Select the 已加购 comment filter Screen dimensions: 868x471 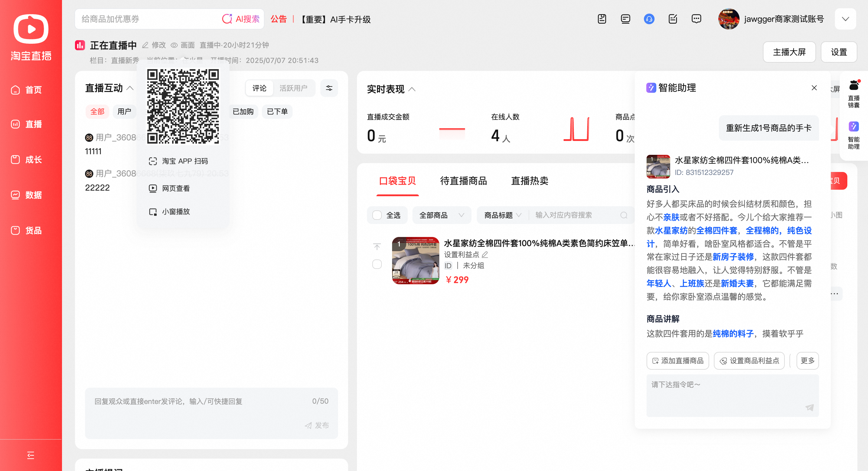pyautogui.click(x=243, y=112)
